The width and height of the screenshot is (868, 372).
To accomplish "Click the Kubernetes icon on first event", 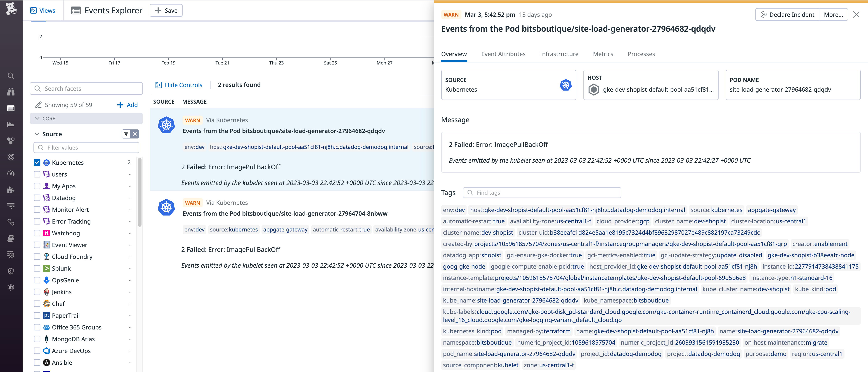I will (x=166, y=125).
